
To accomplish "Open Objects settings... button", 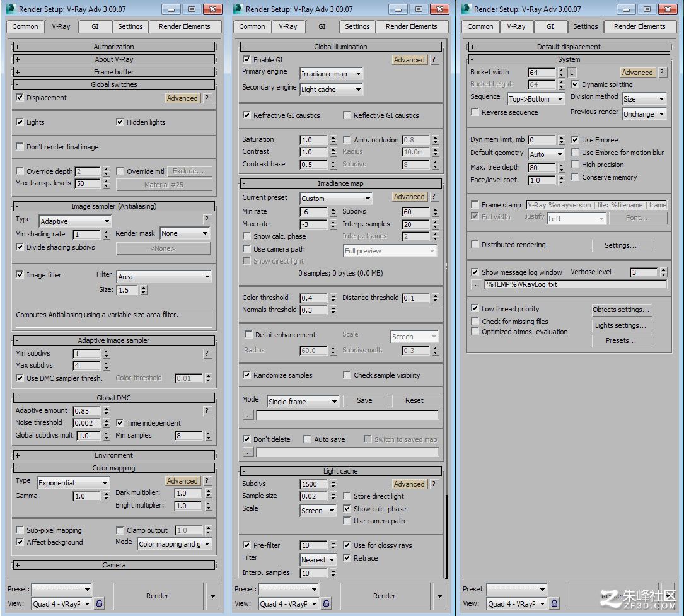I will (x=621, y=310).
